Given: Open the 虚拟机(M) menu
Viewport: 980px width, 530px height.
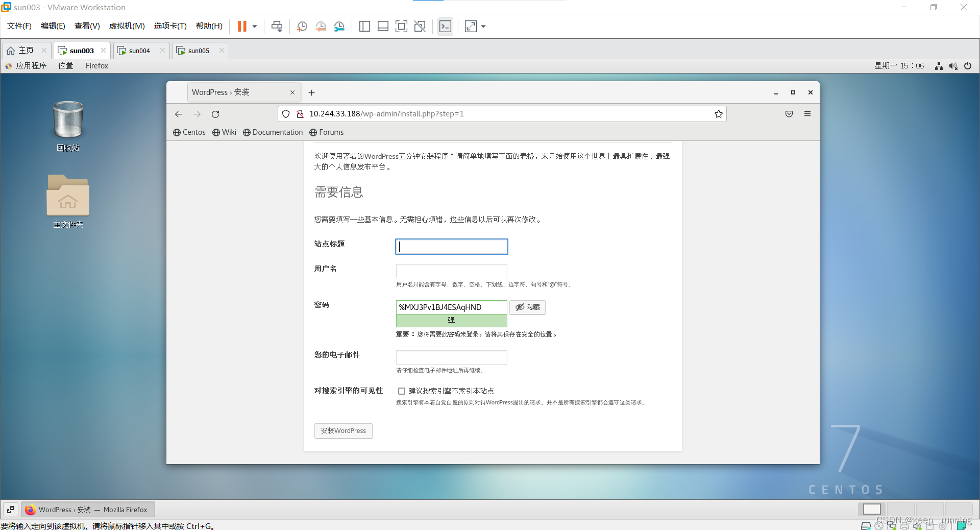Looking at the screenshot, I should pos(127,26).
